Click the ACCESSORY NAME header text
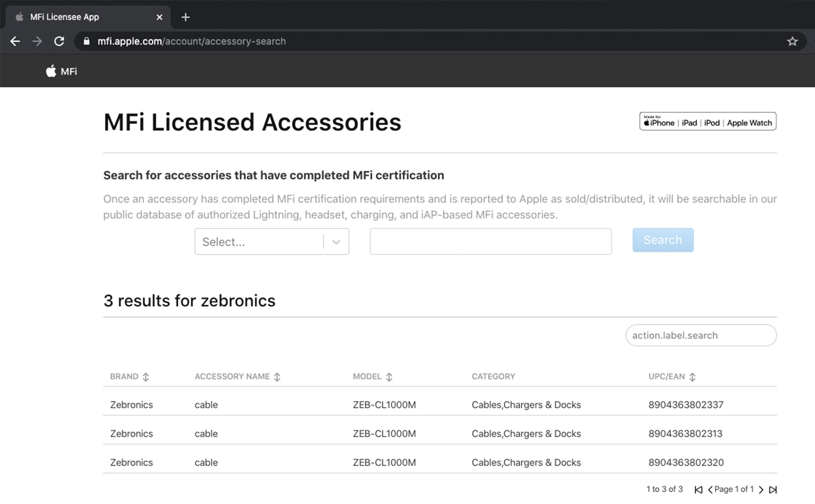 tap(232, 376)
